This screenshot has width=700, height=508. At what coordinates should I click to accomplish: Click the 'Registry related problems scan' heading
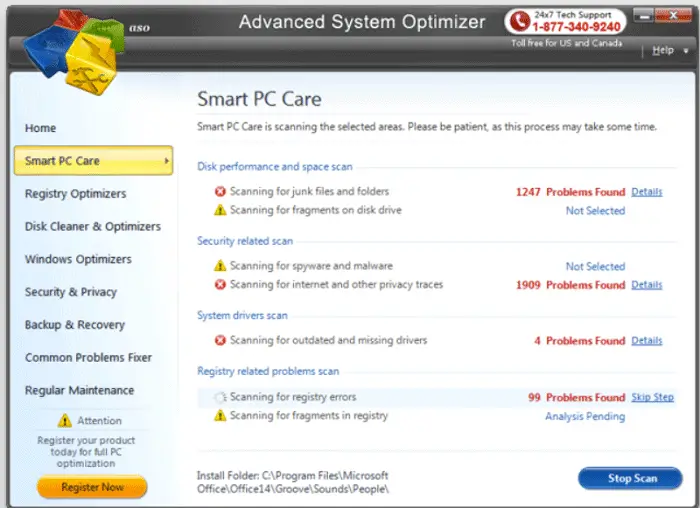point(268,371)
